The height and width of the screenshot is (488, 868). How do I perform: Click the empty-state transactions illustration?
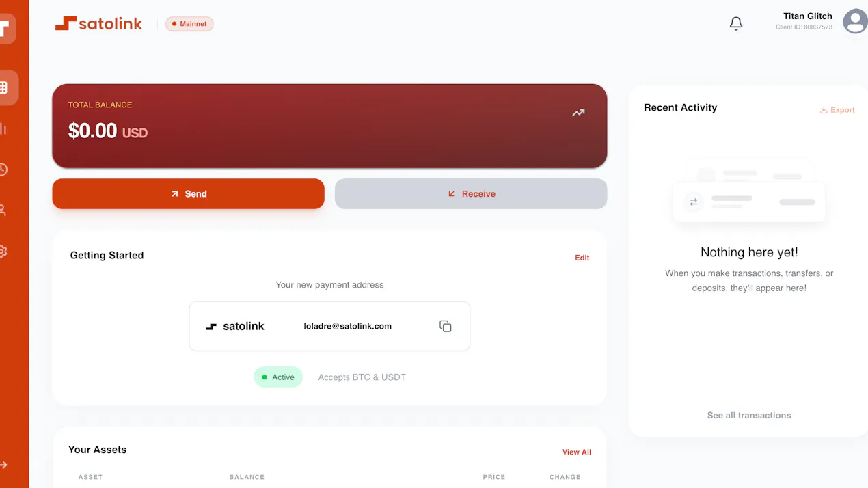[x=749, y=191]
